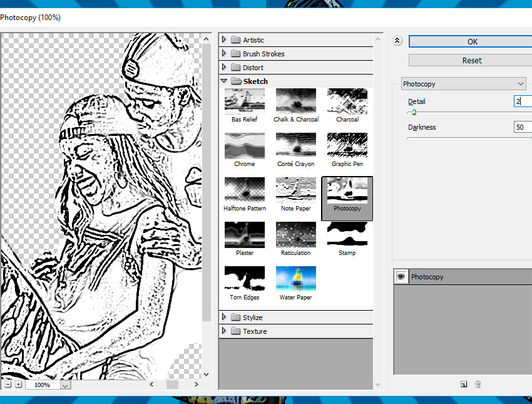
Task: Click the new effect layer icon
Action: point(463,384)
